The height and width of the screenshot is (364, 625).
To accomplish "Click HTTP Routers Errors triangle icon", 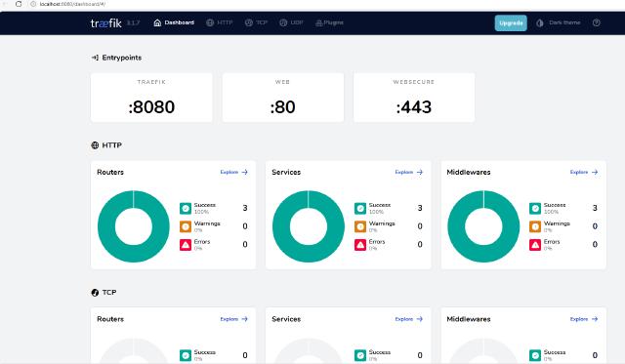I will pyautogui.click(x=186, y=245).
